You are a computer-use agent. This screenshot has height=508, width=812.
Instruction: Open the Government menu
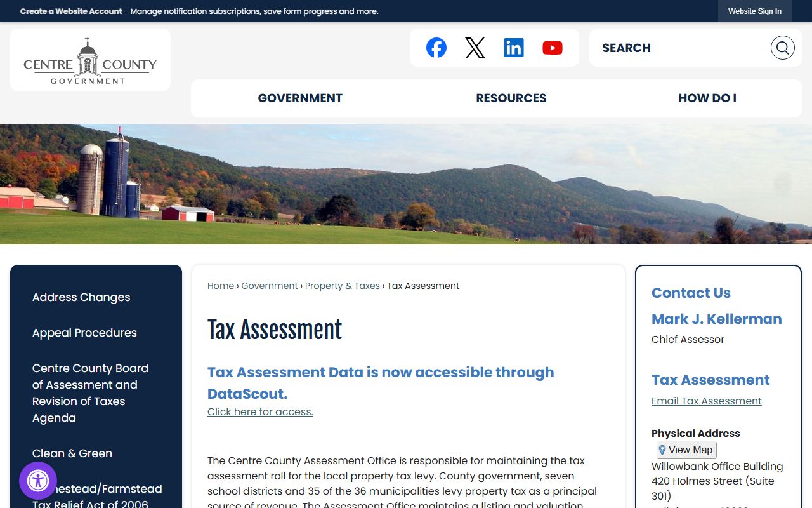coord(300,98)
